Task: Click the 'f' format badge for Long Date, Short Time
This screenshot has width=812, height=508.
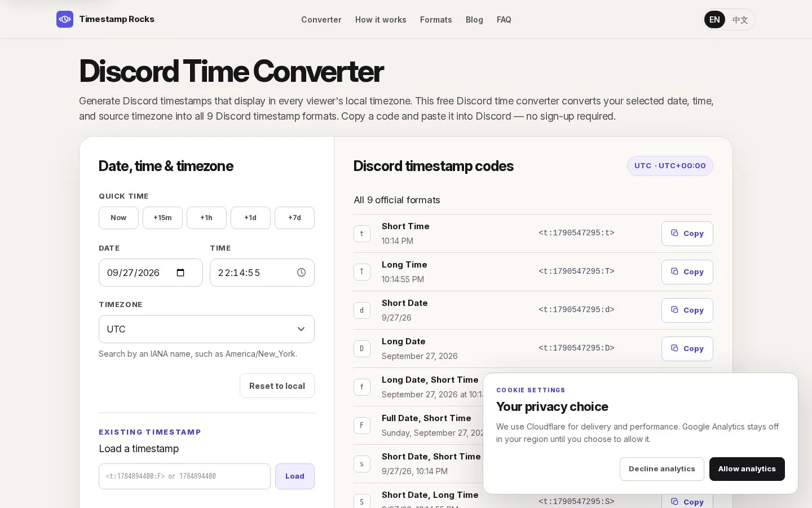Action: coord(362,387)
